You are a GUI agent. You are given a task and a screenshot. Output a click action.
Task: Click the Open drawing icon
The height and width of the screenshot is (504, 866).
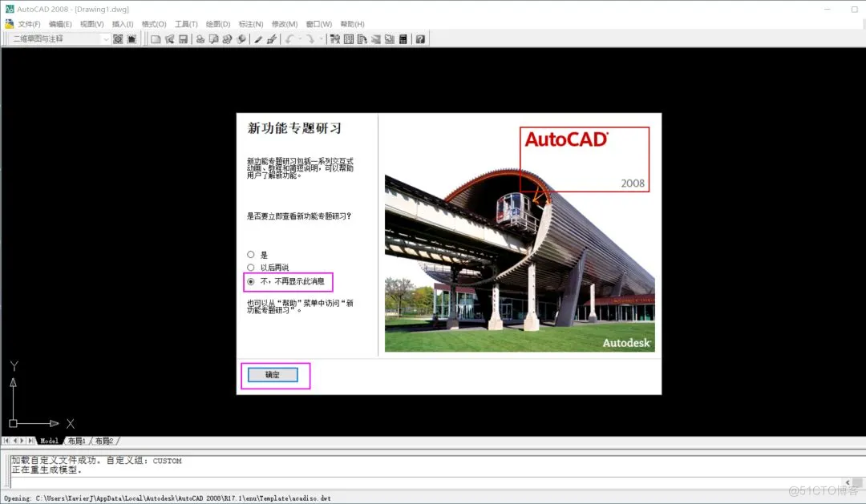pyautogui.click(x=169, y=39)
